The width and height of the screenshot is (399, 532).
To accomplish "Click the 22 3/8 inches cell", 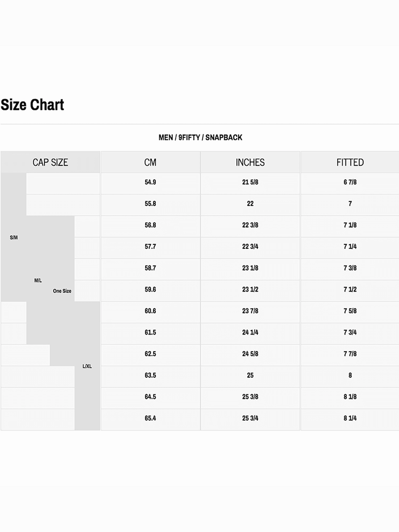I will (250, 226).
